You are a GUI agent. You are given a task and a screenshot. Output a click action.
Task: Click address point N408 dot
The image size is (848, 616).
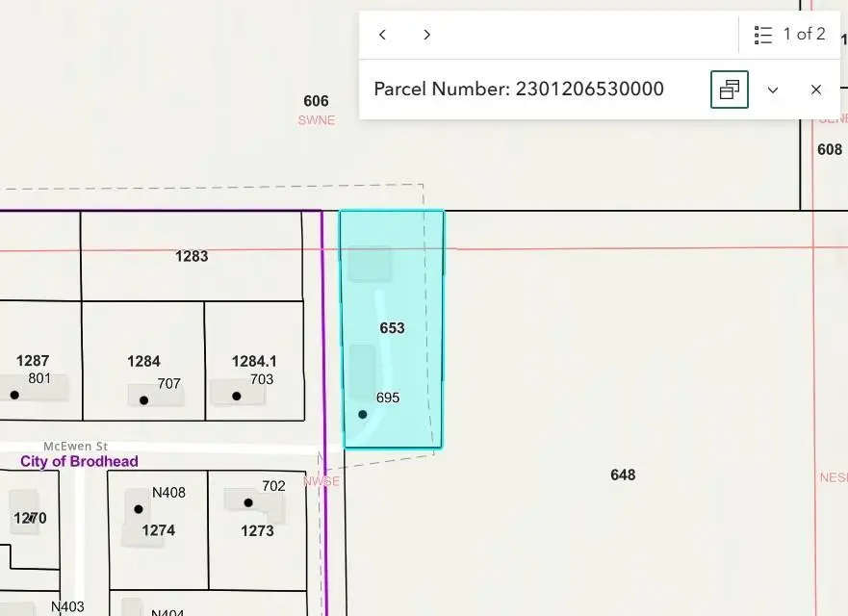click(139, 509)
